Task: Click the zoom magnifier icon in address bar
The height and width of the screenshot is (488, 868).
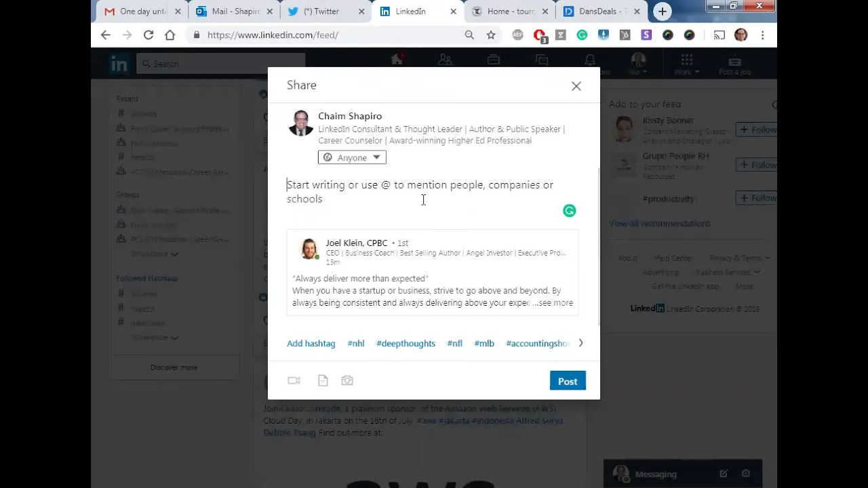Action: click(x=469, y=35)
